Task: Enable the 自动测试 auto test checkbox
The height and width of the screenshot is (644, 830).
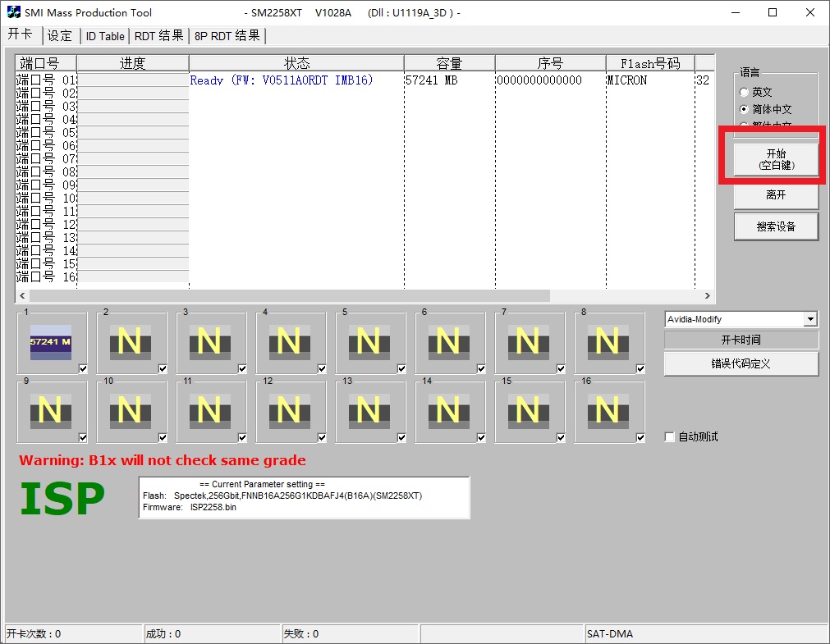Action: coord(670,437)
